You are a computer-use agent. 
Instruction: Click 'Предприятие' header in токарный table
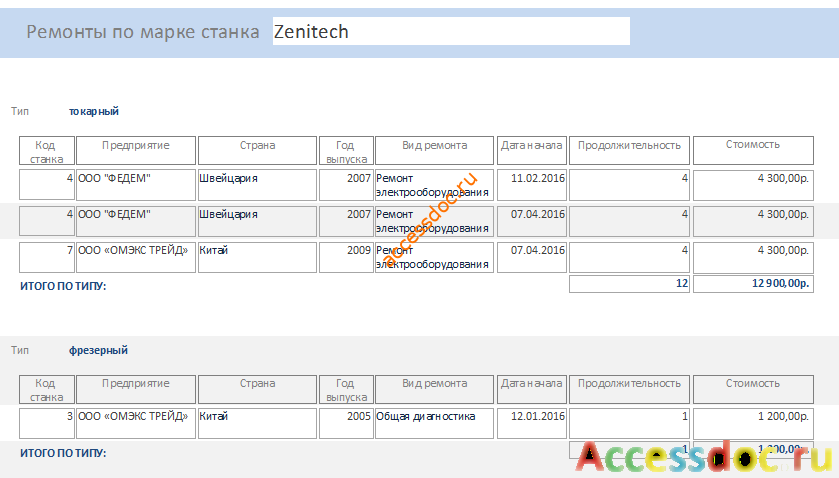pos(136,150)
